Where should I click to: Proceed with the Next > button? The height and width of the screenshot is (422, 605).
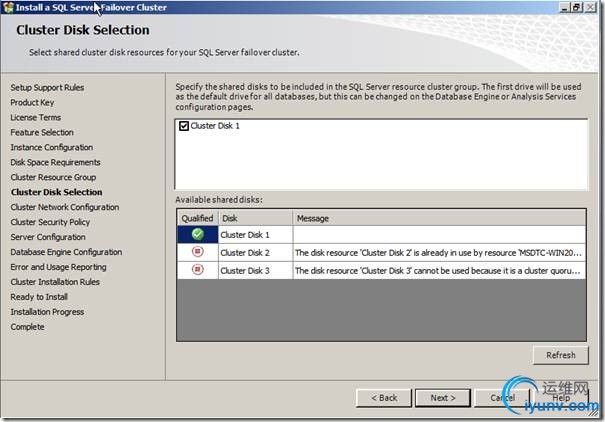(x=443, y=398)
